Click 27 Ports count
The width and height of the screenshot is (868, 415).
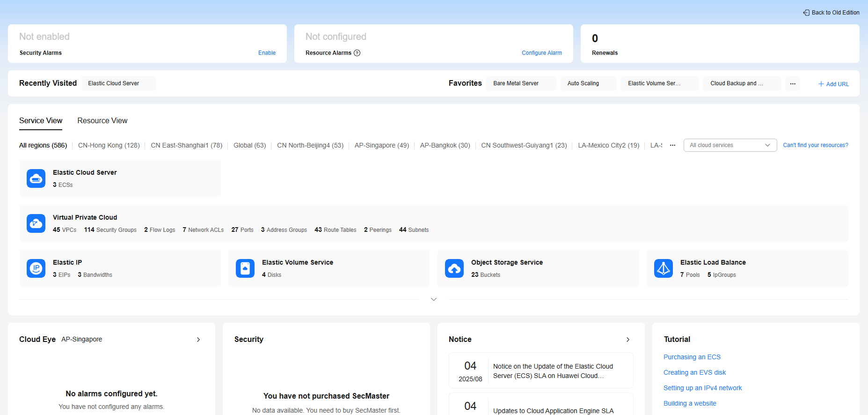(x=242, y=230)
